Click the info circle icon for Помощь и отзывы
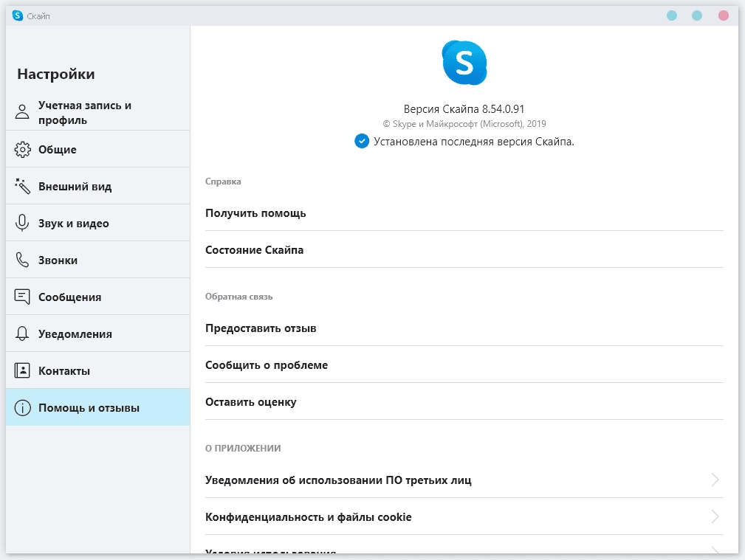 22,407
